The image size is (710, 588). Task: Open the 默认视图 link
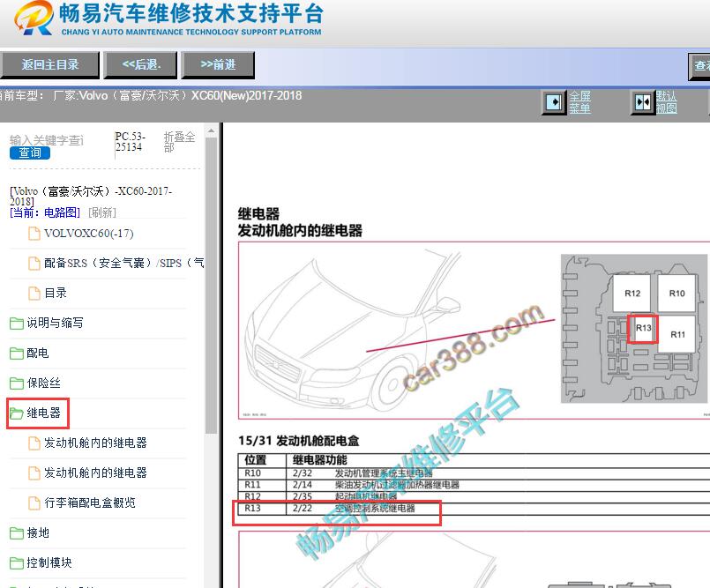[666, 102]
